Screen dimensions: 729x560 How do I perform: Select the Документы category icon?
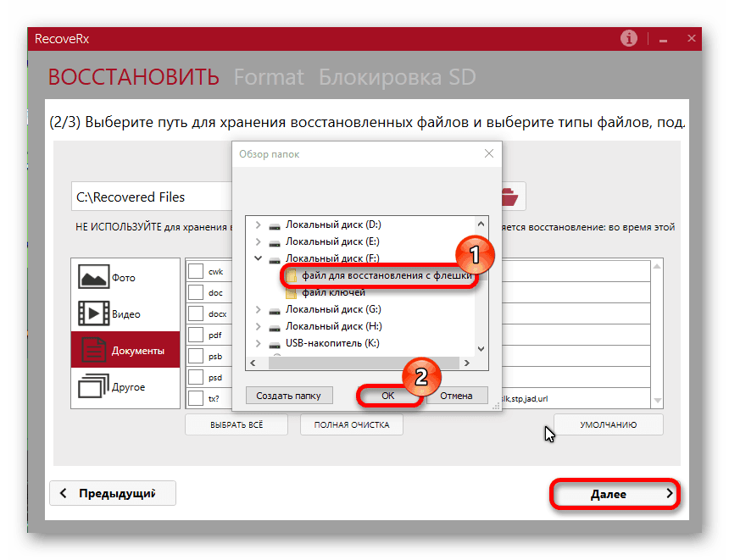[93, 350]
